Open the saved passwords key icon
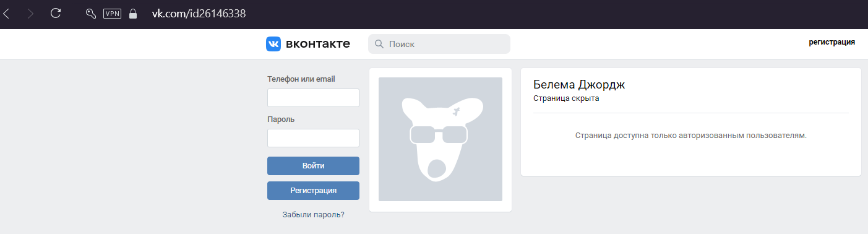Image resolution: width=868 pixels, height=234 pixels. tap(90, 14)
